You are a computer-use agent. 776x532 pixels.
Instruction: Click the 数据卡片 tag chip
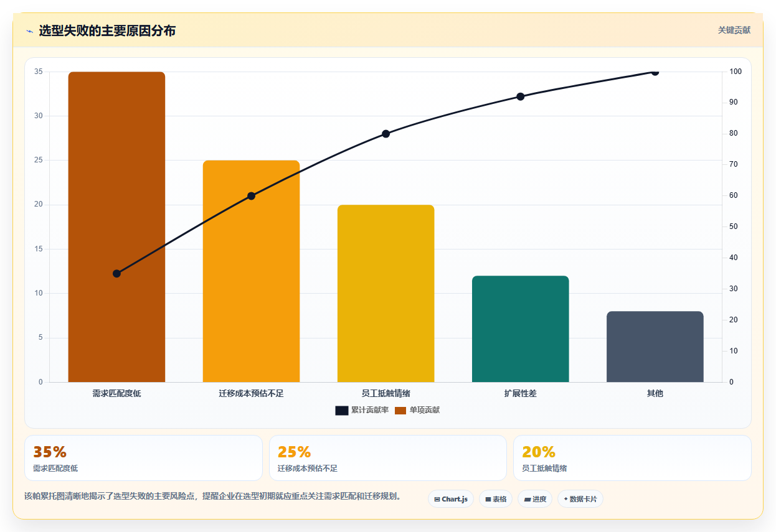[580, 499]
